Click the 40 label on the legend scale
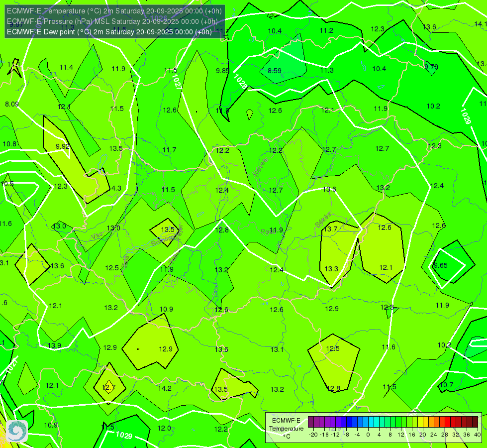The width and height of the screenshot is (487, 448). 478,435
